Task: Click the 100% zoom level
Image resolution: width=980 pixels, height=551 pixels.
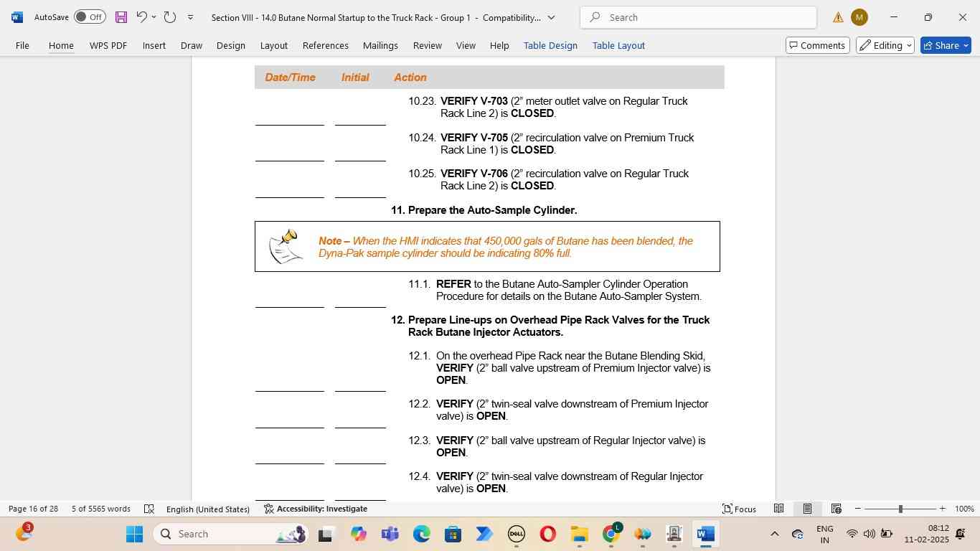Action: point(964,509)
